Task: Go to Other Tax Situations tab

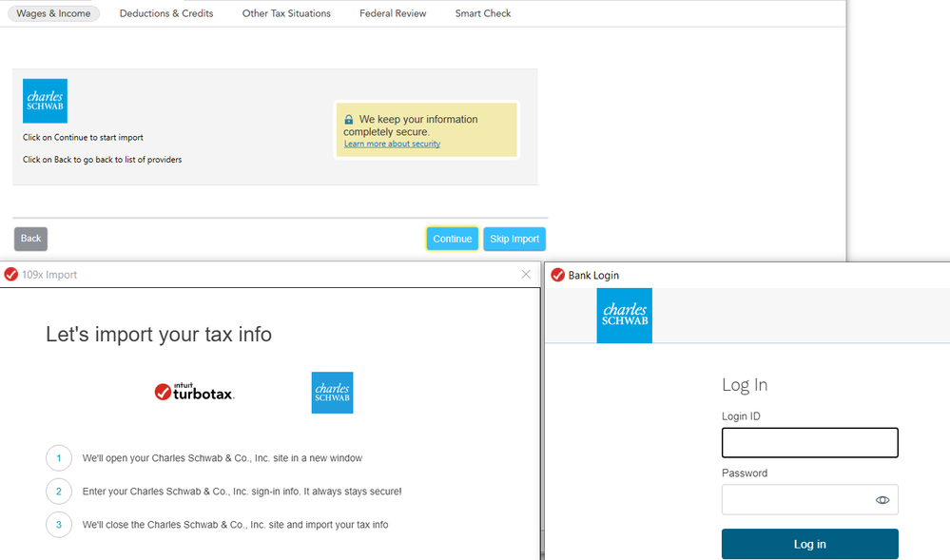Action: [x=286, y=13]
